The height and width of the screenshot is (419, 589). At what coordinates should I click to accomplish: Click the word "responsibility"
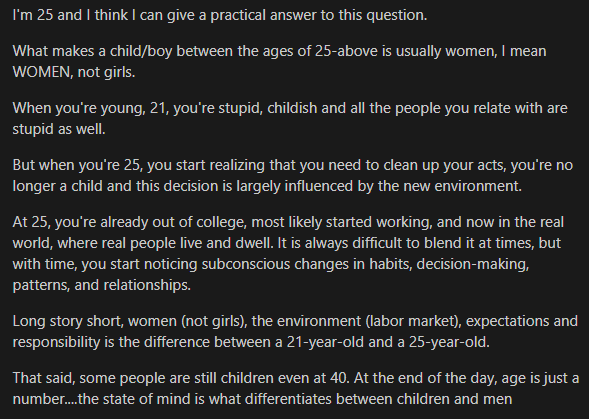point(57,342)
